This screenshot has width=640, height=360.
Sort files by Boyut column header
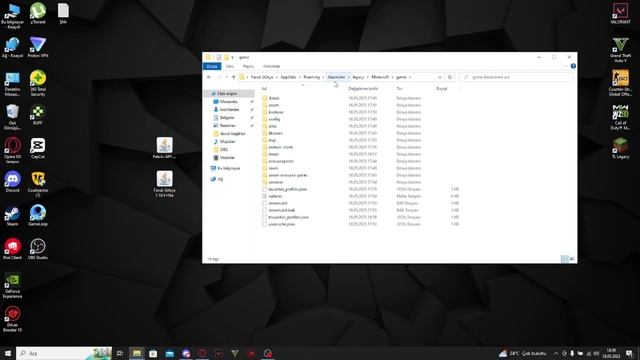point(442,89)
